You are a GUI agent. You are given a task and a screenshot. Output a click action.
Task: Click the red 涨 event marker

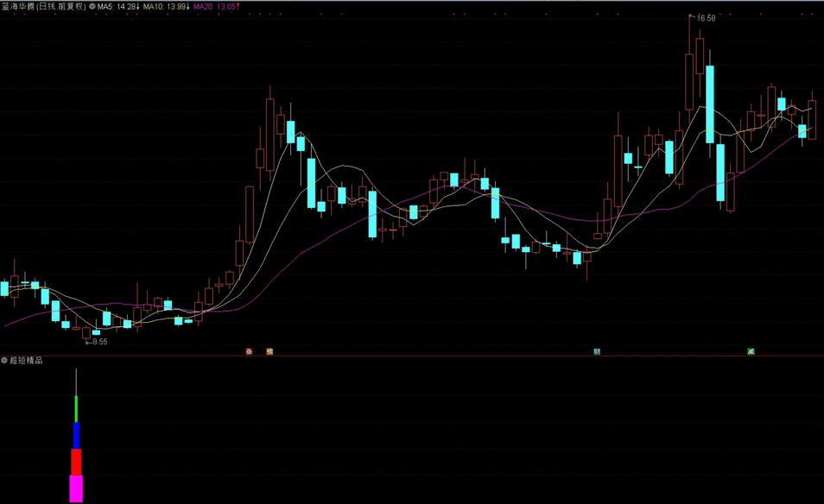click(x=250, y=352)
